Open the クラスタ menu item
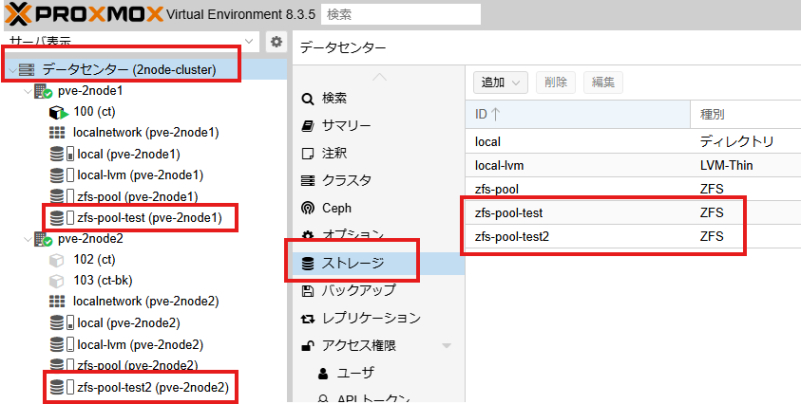The image size is (801, 404). pyautogui.click(x=346, y=181)
